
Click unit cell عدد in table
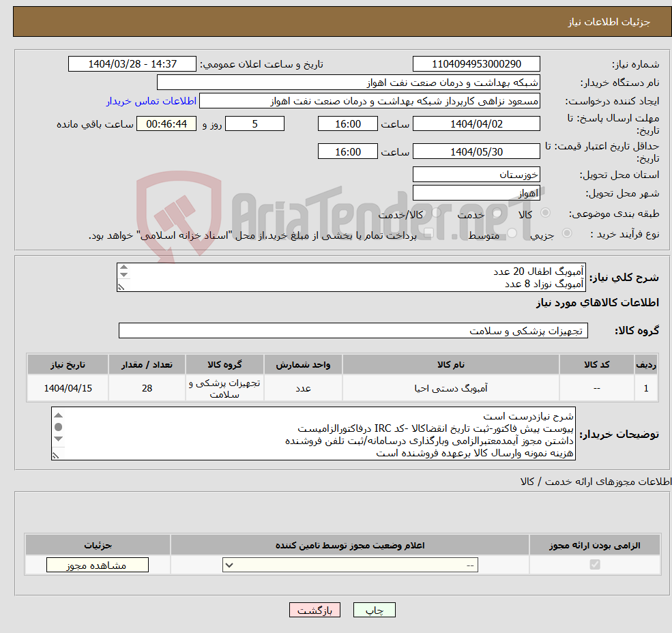coord(303,388)
